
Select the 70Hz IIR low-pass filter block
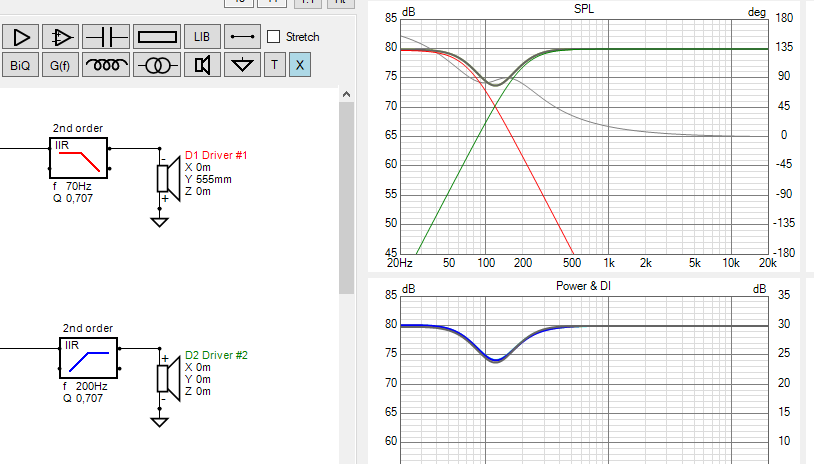tap(79, 156)
